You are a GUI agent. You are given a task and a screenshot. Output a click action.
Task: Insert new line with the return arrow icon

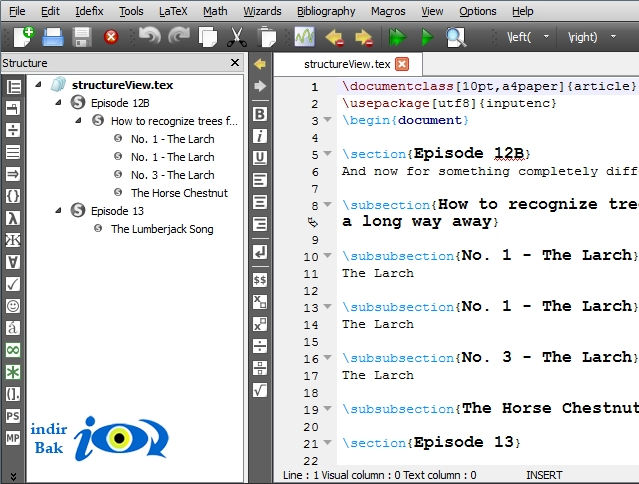point(260,252)
